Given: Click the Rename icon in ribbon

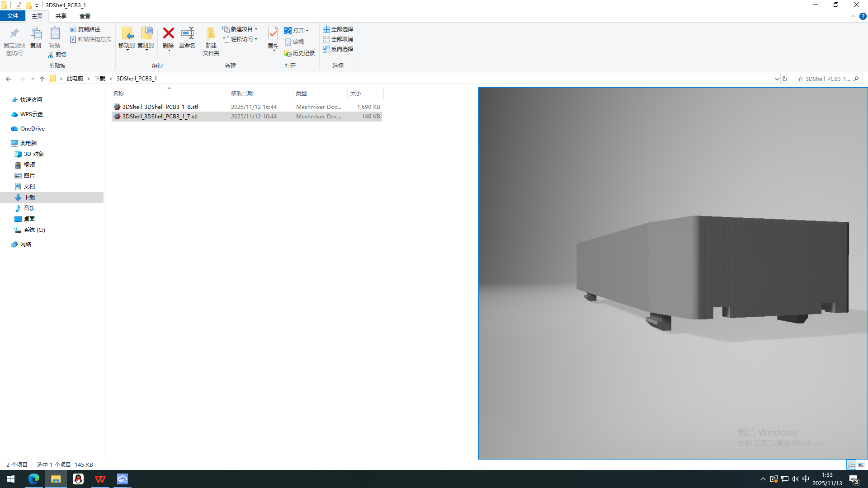Looking at the screenshot, I should [x=187, y=34].
